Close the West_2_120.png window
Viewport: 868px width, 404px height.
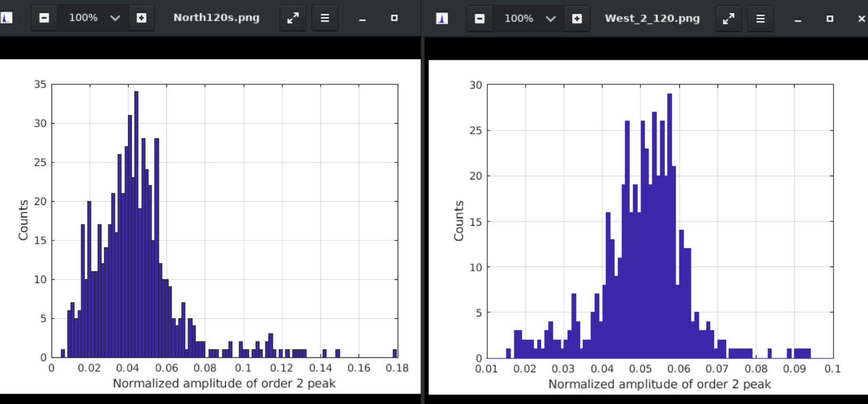coord(861,19)
